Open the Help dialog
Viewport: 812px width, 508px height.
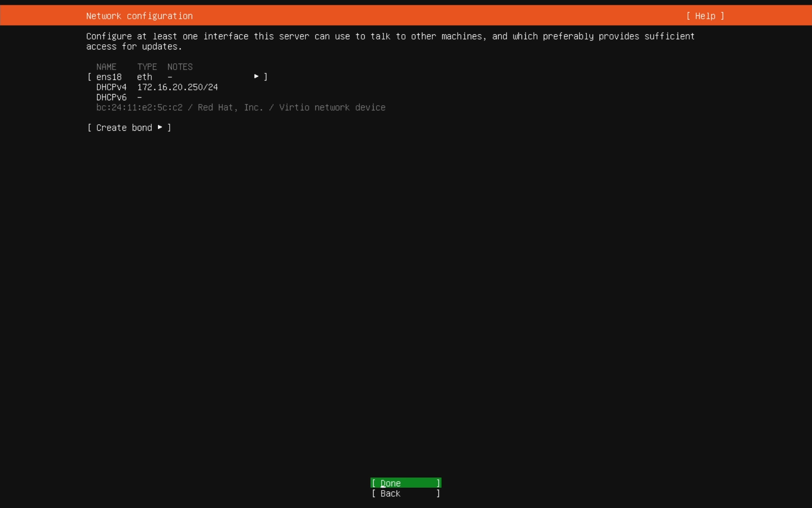click(704, 16)
